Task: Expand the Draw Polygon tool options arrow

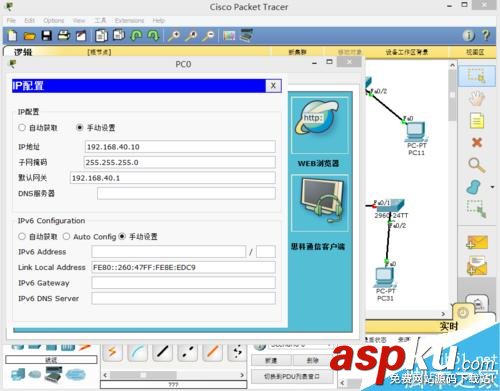Action: pyautogui.click(x=492, y=187)
